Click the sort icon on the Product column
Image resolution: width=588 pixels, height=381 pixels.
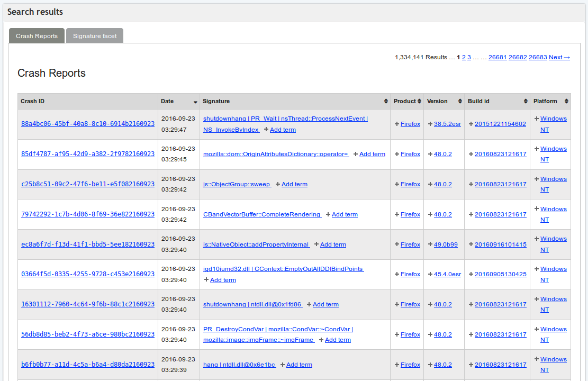pyautogui.click(x=420, y=101)
